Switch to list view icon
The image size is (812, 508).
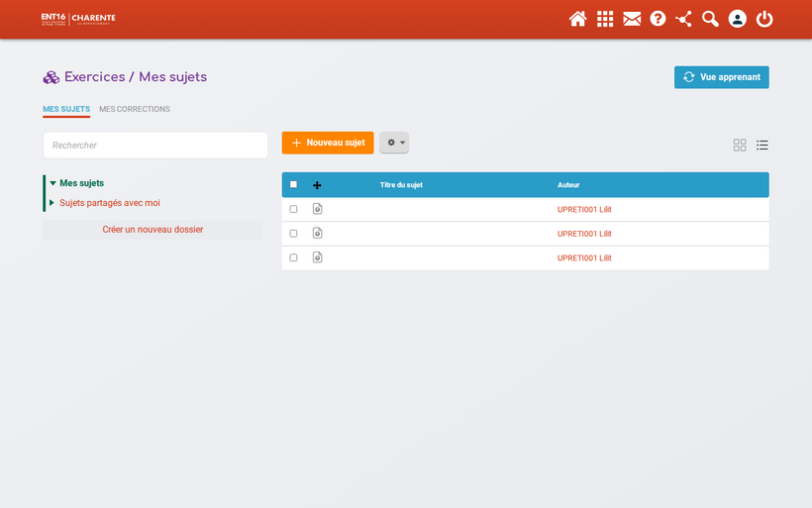[761, 145]
